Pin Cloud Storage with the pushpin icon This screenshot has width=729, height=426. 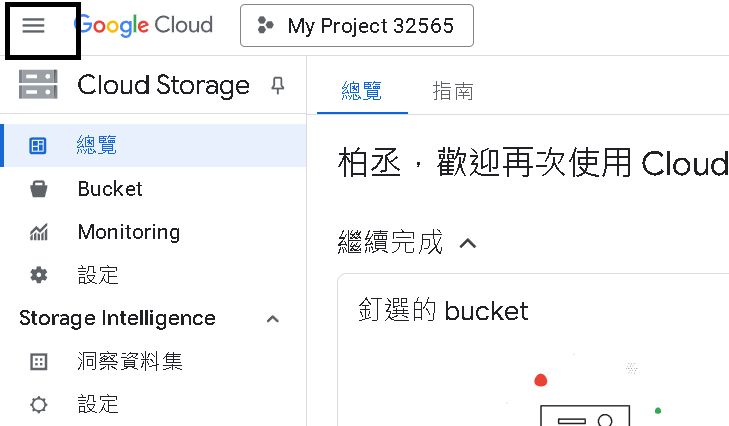click(x=278, y=86)
